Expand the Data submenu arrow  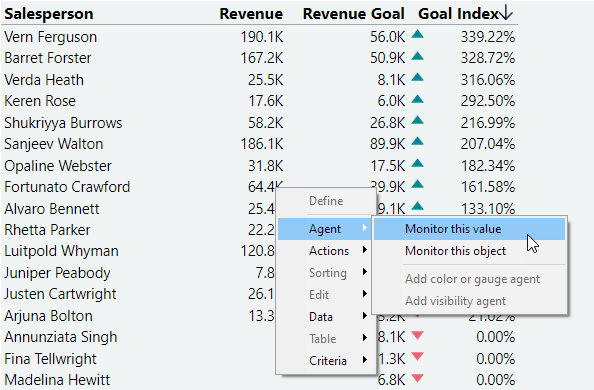[x=364, y=316]
